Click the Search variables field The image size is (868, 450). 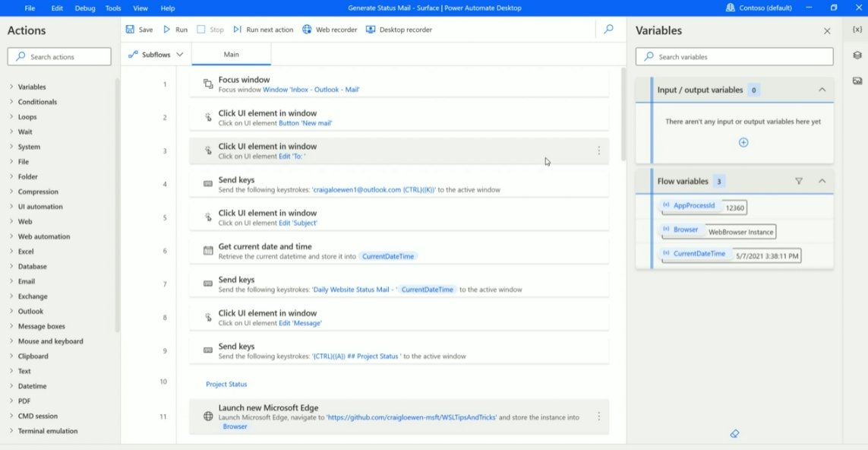tap(734, 56)
